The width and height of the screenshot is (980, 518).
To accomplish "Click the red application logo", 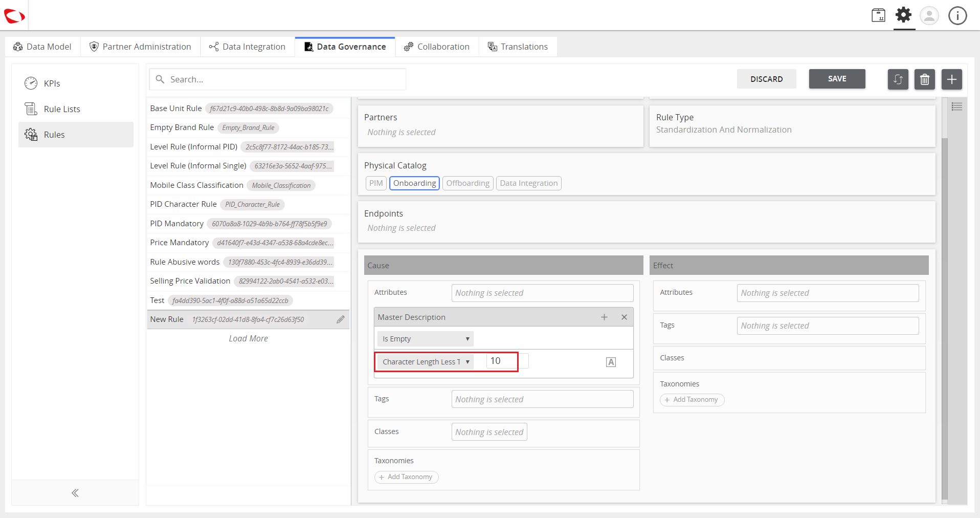I will 14,16.
